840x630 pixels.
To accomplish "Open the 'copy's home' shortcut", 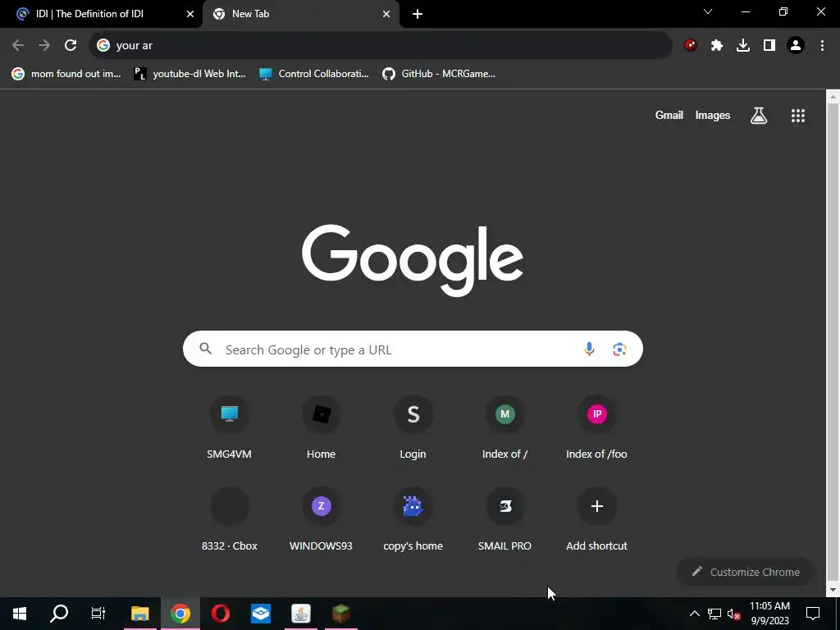I will 413,521.
